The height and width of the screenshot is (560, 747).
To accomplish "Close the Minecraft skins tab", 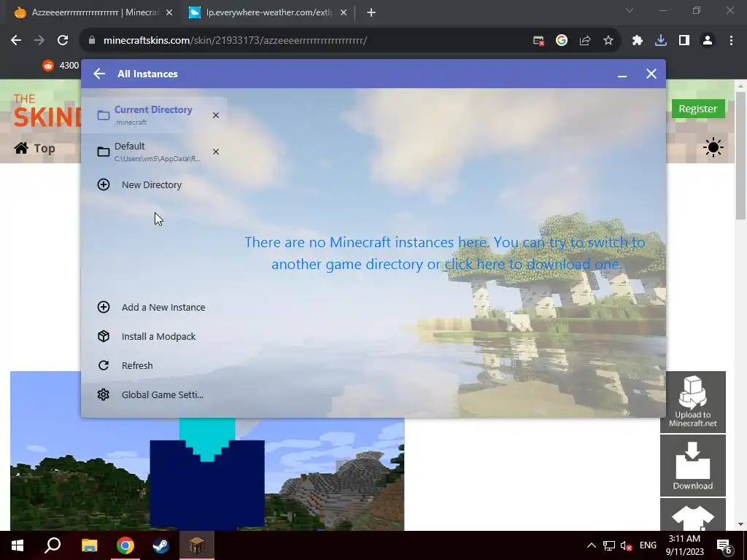I will pyautogui.click(x=169, y=13).
